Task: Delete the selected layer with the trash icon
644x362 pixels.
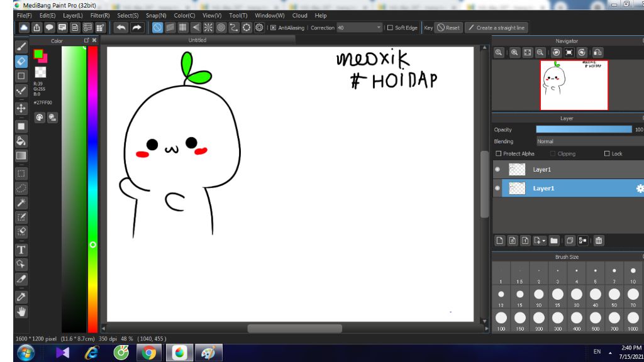Action: [x=599, y=241]
